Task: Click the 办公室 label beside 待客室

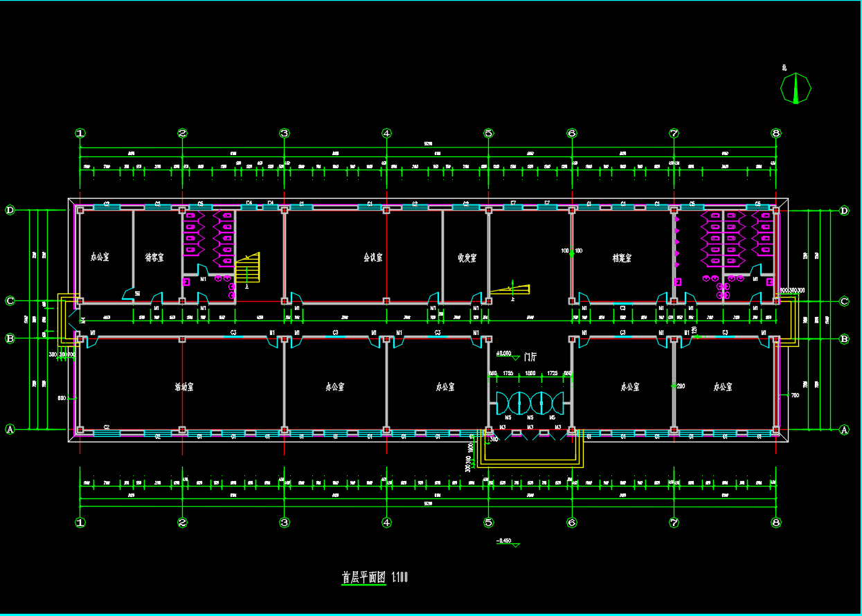Action: (x=100, y=257)
